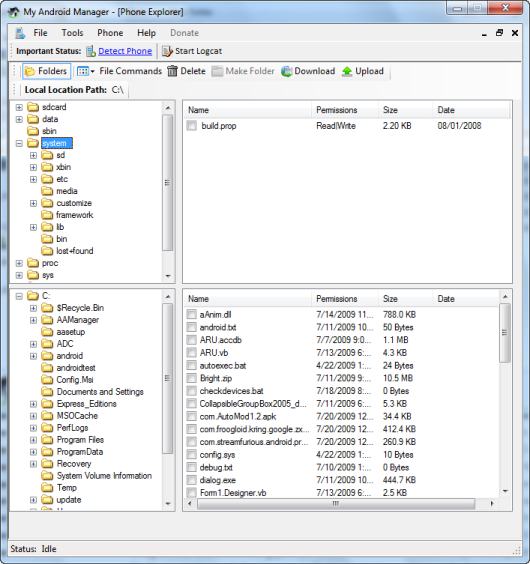
Task: Select the Bright.zip checkbox
Action: [x=191, y=378]
